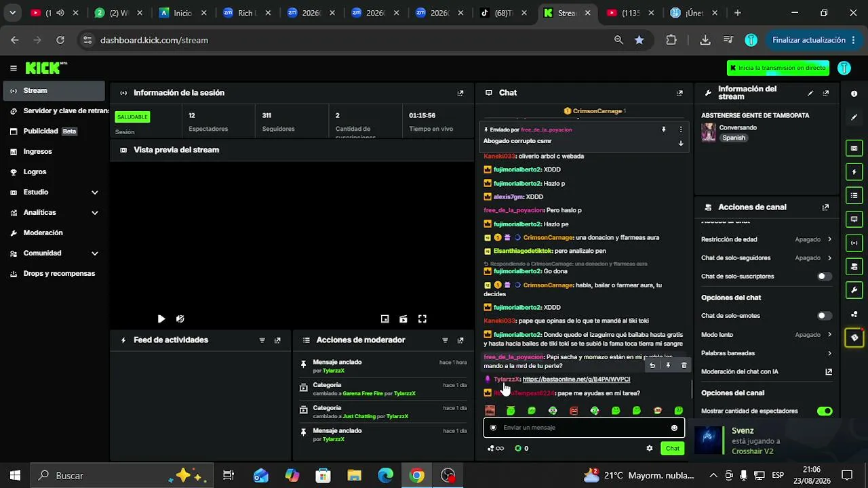This screenshot has width=868, height=488.
Task: Open Ingresos in the sidebar
Action: point(54,152)
